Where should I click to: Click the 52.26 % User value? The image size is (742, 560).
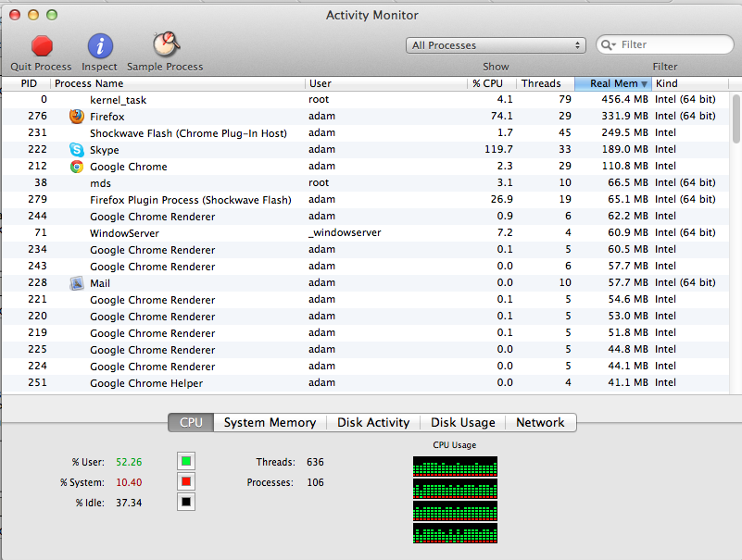coord(129,462)
